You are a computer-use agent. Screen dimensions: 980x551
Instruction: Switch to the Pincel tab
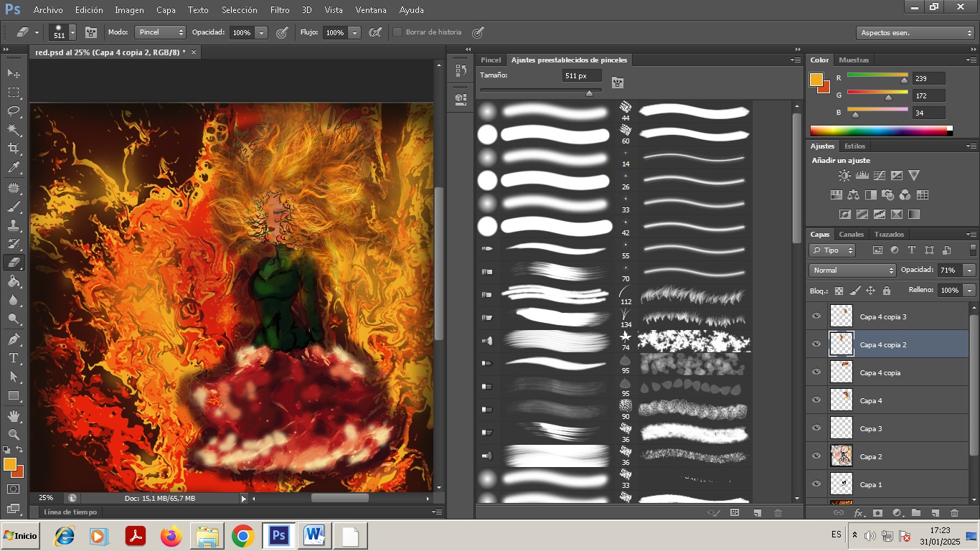(491, 60)
